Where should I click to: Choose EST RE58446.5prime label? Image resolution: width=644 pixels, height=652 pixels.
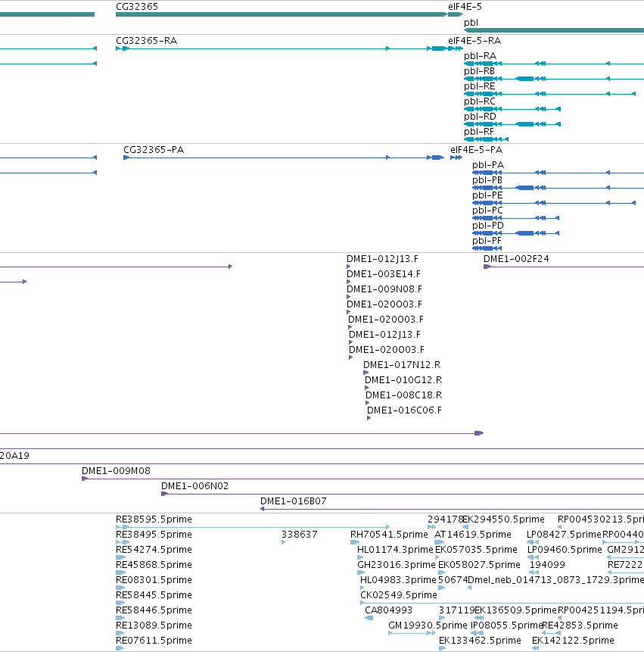[154, 610]
